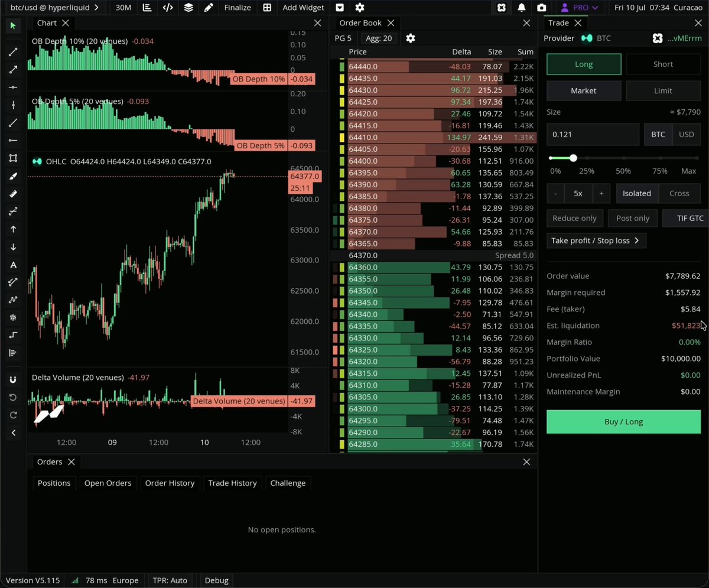Viewport: 709px width, 588px height.
Task: Toggle the Post only option
Action: point(632,218)
